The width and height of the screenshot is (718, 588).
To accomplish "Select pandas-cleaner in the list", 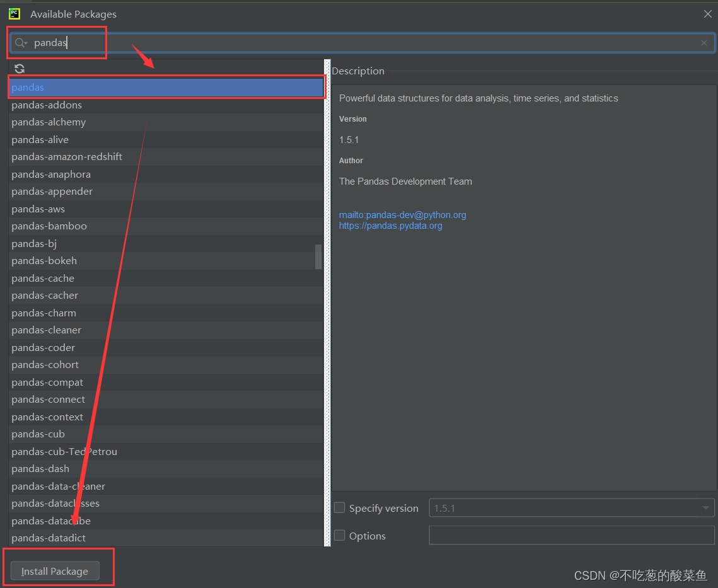I will (x=166, y=330).
